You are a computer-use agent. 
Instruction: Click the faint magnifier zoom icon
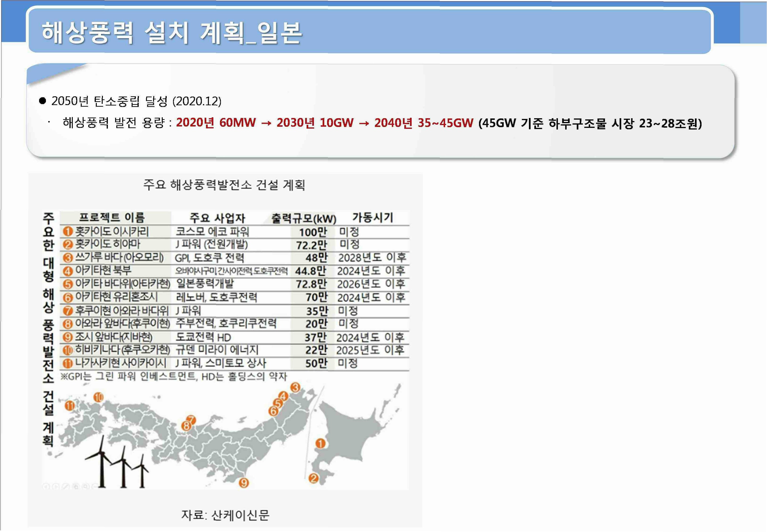tap(86, 487)
